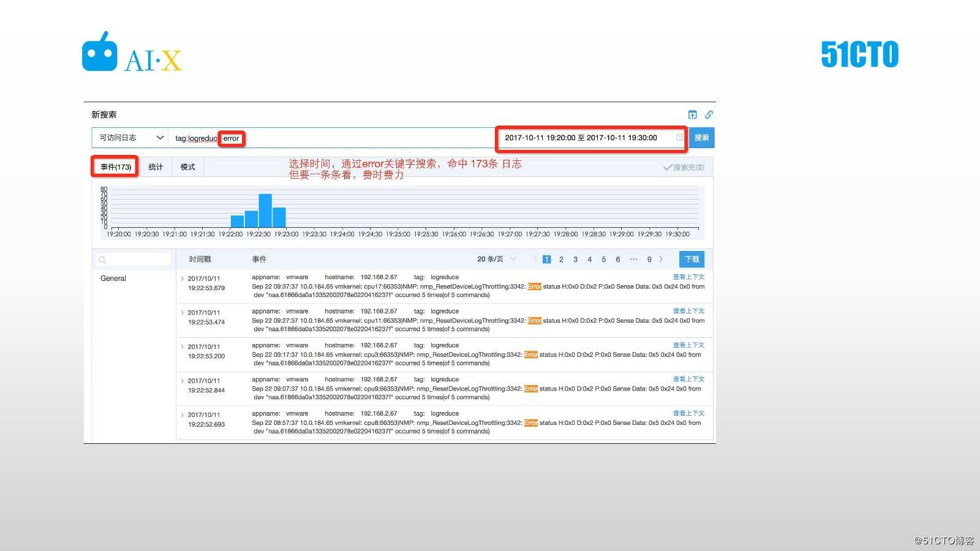Viewport: 980px width, 551px height.
Task: Open 查看上下文 for the 19:22:53.474 event
Action: [x=688, y=311]
